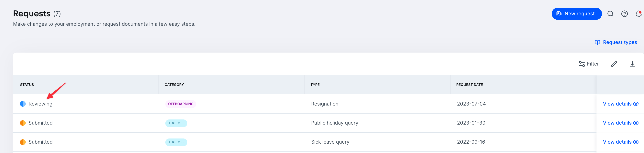This screenshot has width=644, height=153.
Task: Click the blue status dot for Reviewing
Action: tap(23, 104)
